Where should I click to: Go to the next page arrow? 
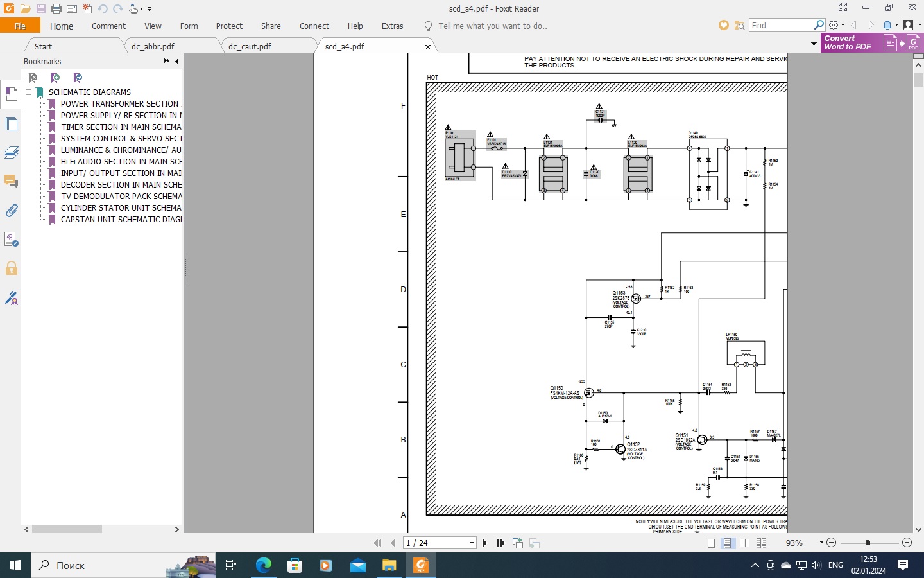(x=484, y=543)
